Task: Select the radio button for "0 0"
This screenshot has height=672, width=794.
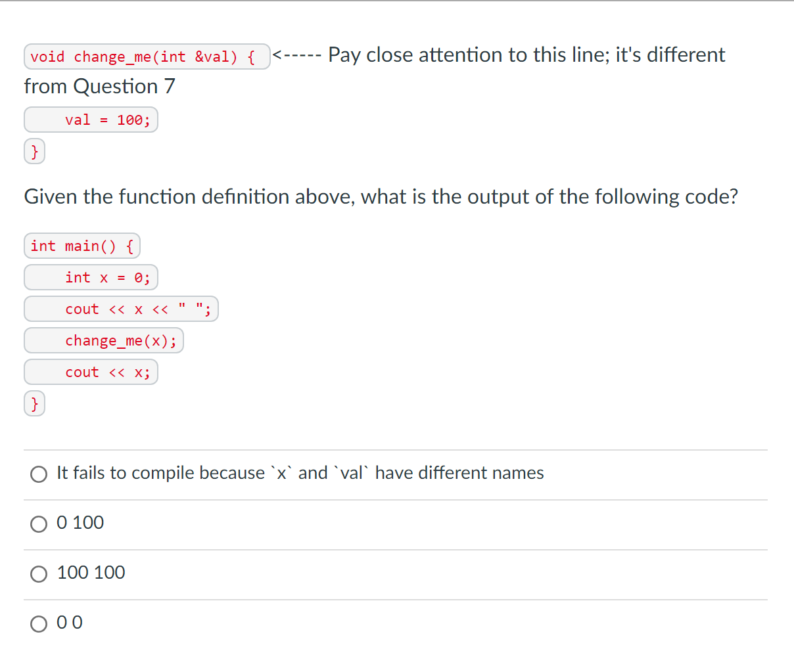Action: pyautogui.click(x=39, y=623)
